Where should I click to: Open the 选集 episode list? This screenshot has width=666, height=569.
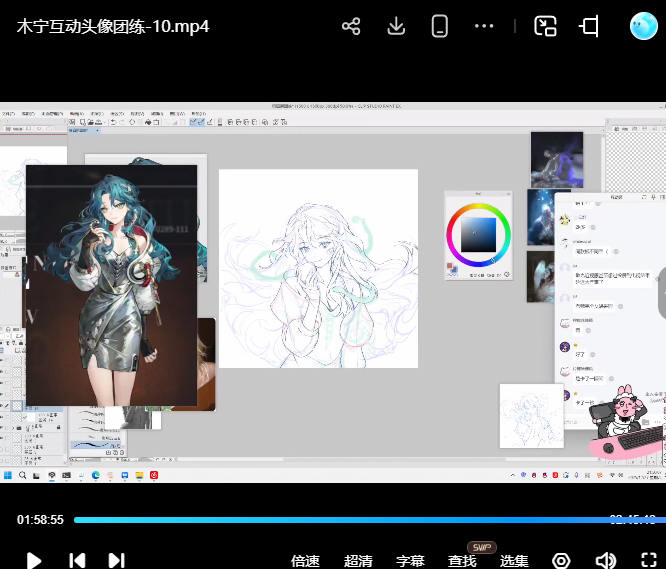514,561
